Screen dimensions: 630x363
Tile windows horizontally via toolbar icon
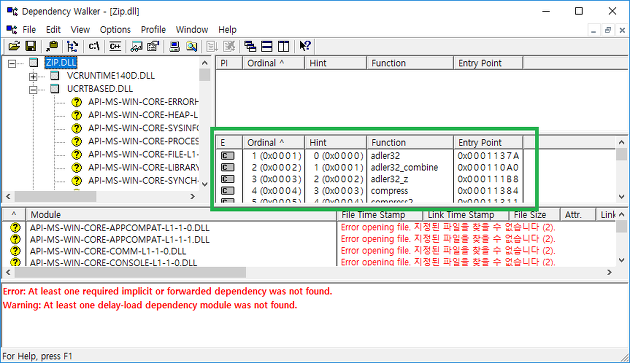[x=267, y=47]
